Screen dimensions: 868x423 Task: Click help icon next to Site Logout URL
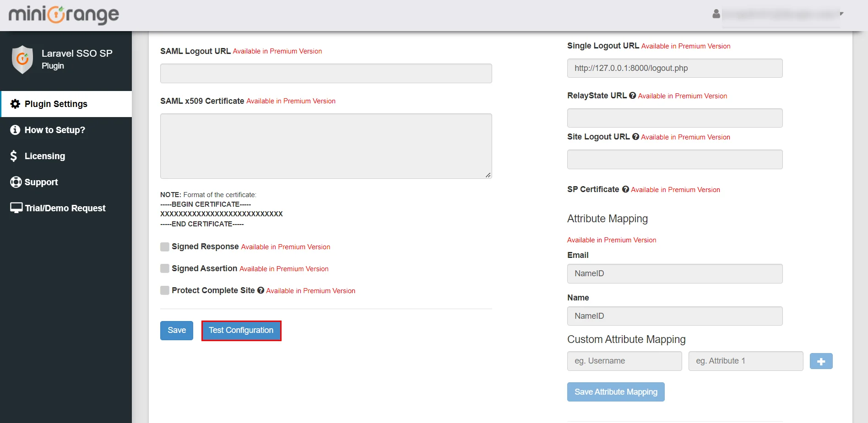(635, 137)
